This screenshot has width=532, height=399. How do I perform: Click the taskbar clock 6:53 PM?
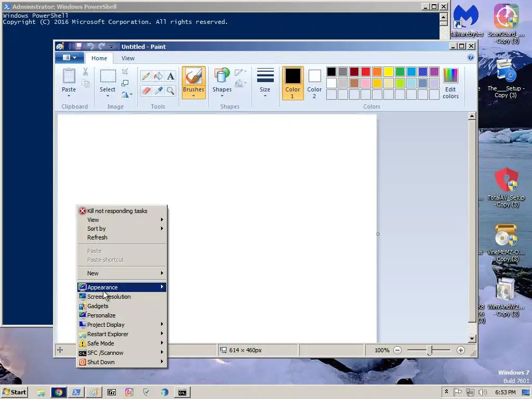tap(505, 393)
